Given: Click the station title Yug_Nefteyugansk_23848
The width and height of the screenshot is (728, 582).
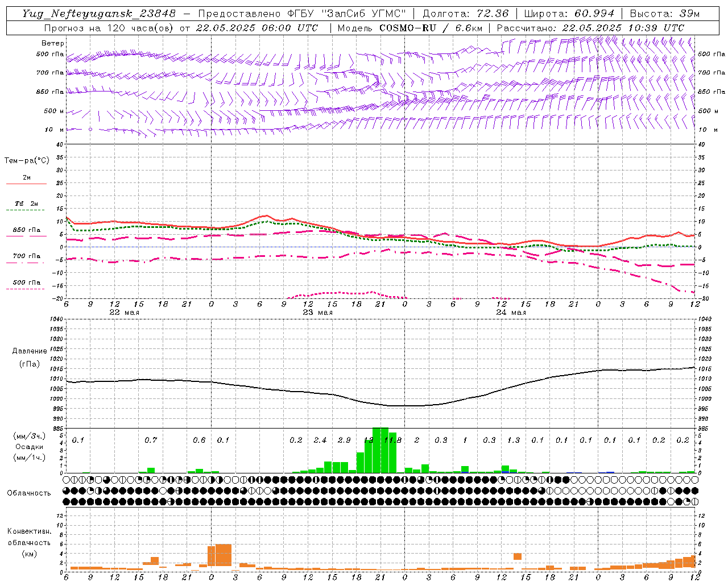Looking at the screenshot, I should pos(99,14).
